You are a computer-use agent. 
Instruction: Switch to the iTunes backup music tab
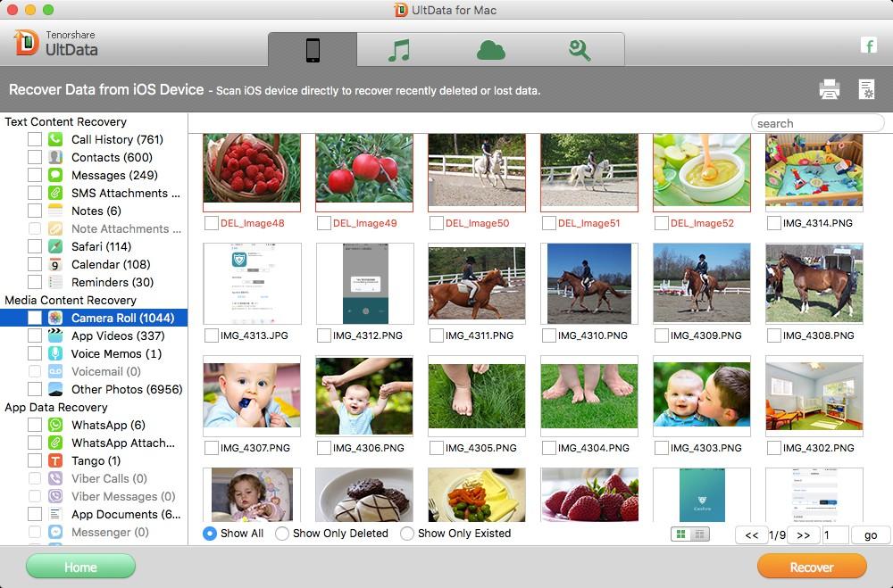click(x=398, y=50)
